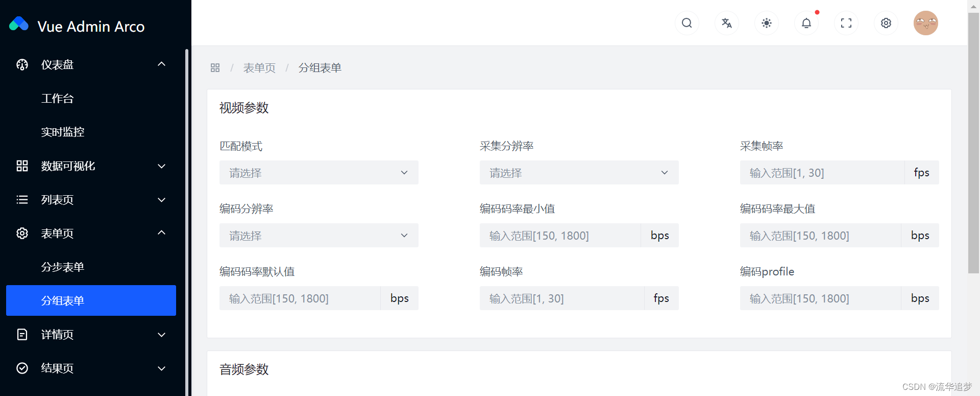Image resolution: width=980 pixels, height=396 pixels.
Task: Open the 匹配模式 dropdown
Action: coord(319,173)
